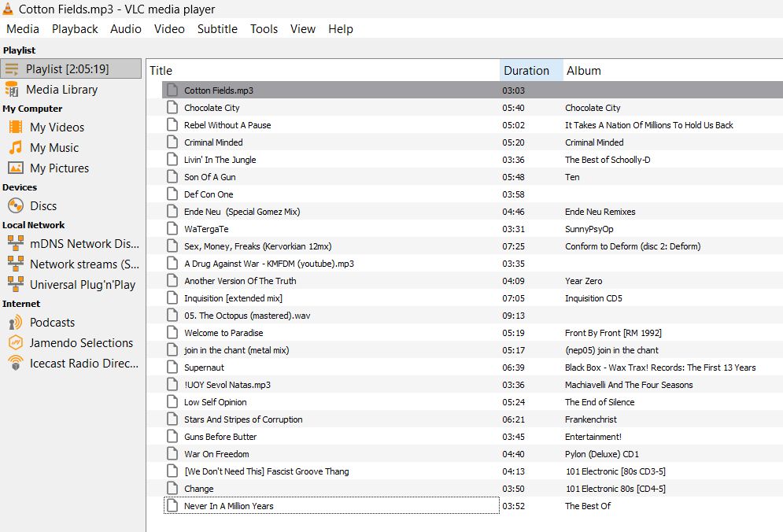This screenshot has height=532, width=783.
Task: Click the Icecast Radio Directory icon
Action: (x=16, y=363)
